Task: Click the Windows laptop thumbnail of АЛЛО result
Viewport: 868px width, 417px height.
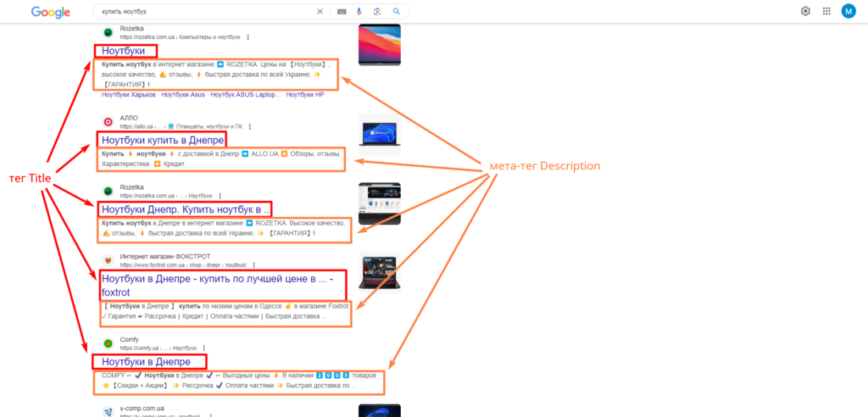Action: coord(379,135)
